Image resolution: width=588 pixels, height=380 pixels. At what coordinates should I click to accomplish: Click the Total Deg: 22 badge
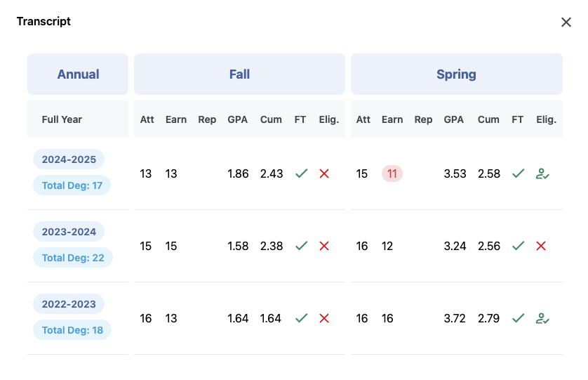[73, 258]
